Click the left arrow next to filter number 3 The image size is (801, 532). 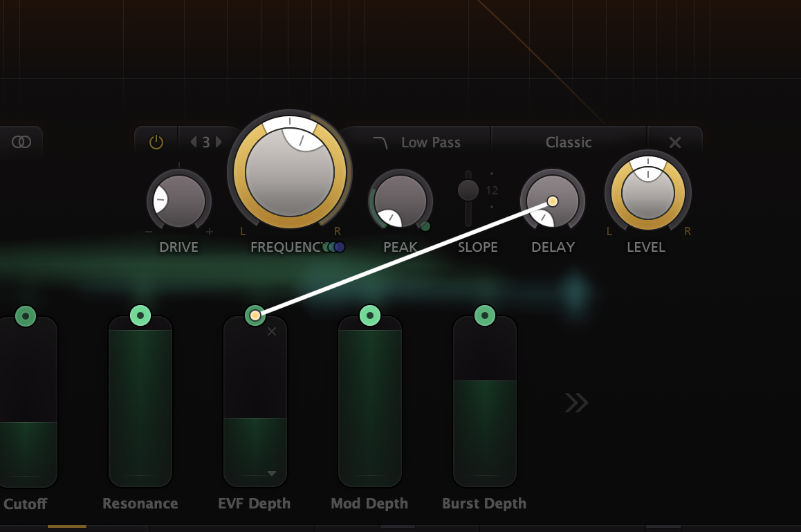[194, 141]
